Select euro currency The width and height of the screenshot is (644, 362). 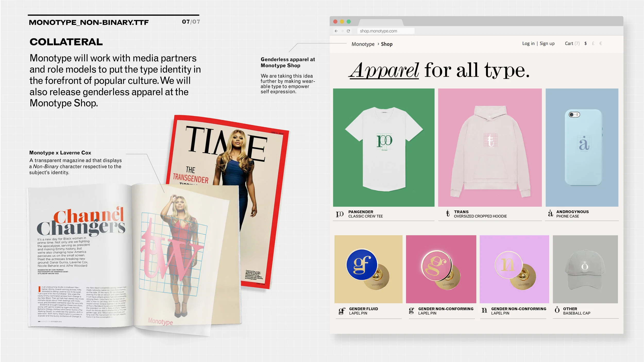(600, 43)
